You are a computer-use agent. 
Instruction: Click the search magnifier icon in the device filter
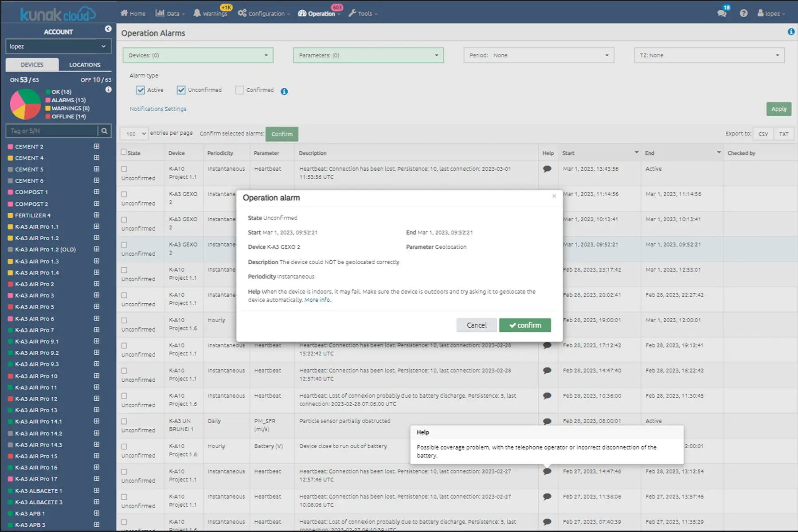104,131
